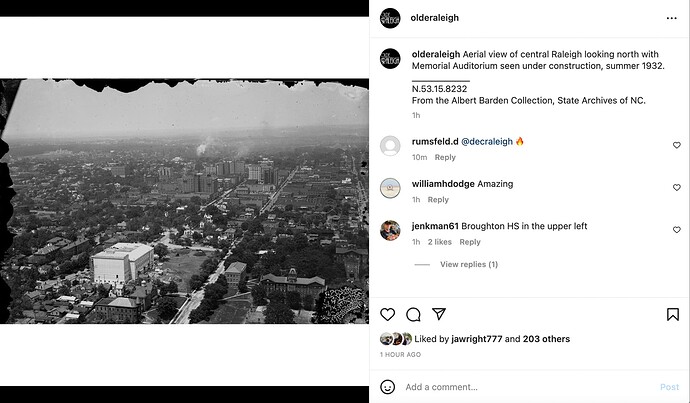690x403 pixels.
Task: Click the '10m' timestamp on rumsfeld.d comment
Action: 419,157
